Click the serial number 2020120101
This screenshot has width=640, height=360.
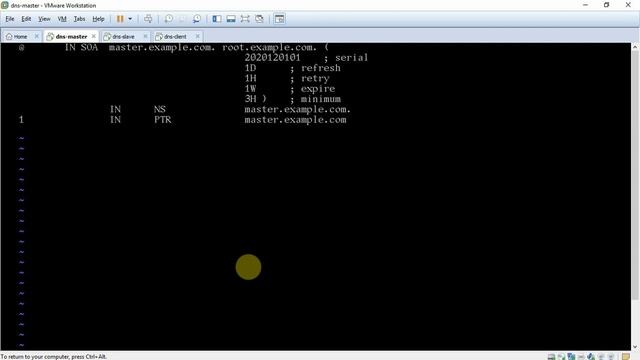272,58
